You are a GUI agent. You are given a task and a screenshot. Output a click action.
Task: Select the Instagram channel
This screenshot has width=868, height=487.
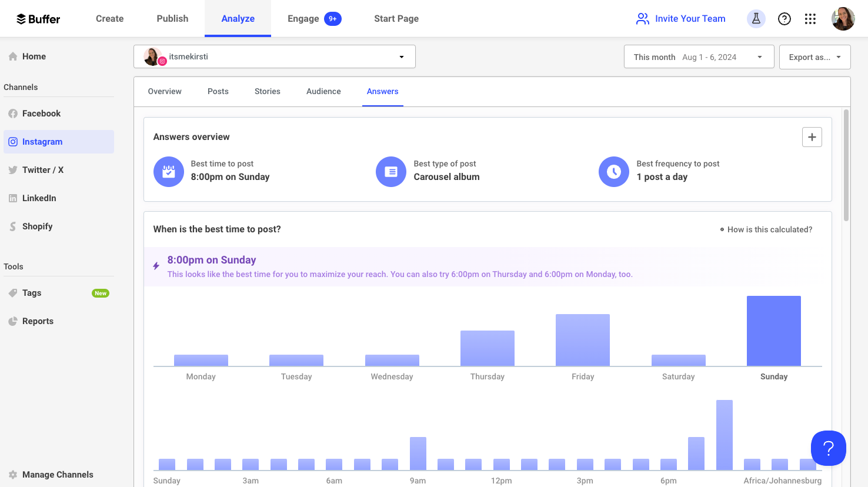click(x=43, y=141)
